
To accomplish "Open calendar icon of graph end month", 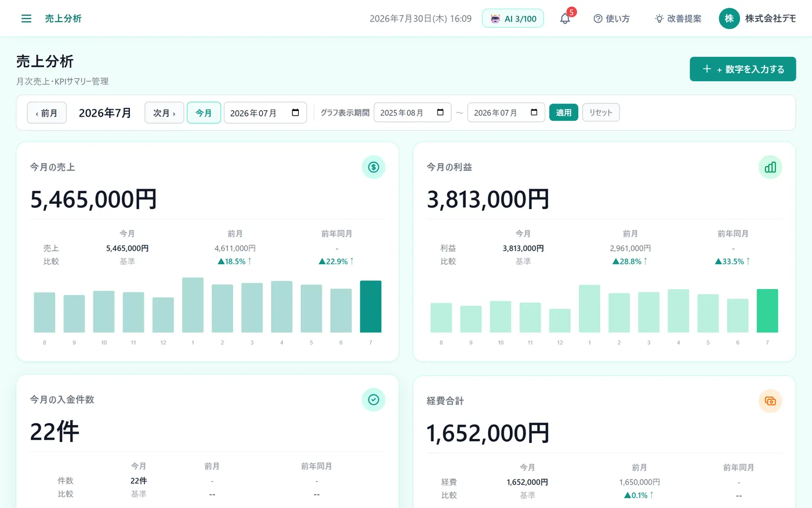I will [x=534, y=113].
